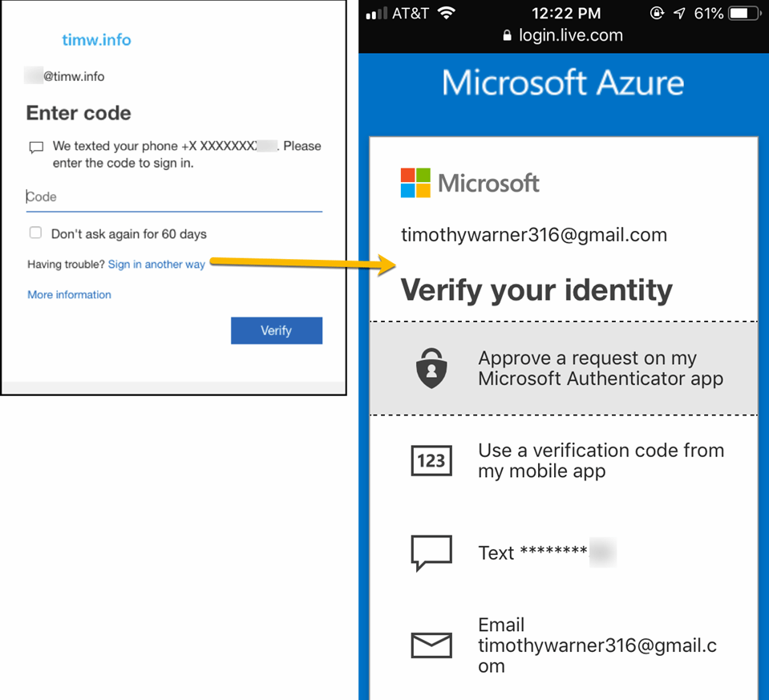Click the email envelope icon
Screen dimensions: 769x700
pos(431,645)
